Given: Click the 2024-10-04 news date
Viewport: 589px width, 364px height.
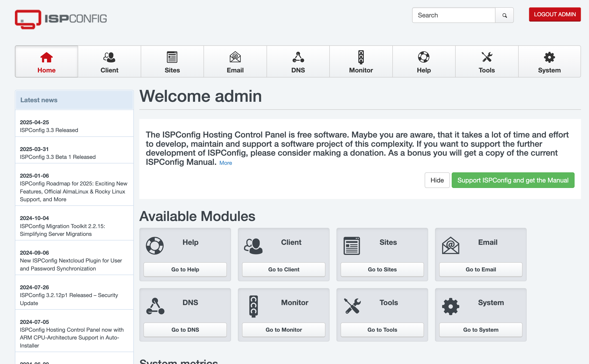Looking at the screenshot, I should click(34, 218).
